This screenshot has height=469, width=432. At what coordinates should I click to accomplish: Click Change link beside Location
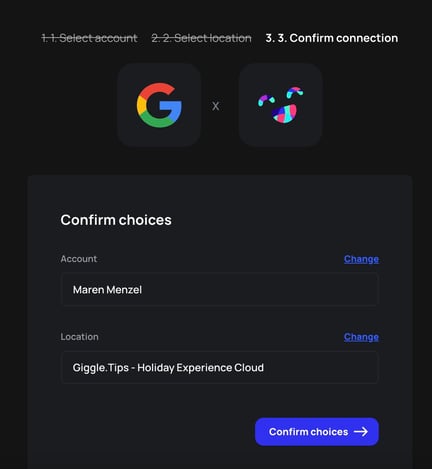tap(361, 337)
